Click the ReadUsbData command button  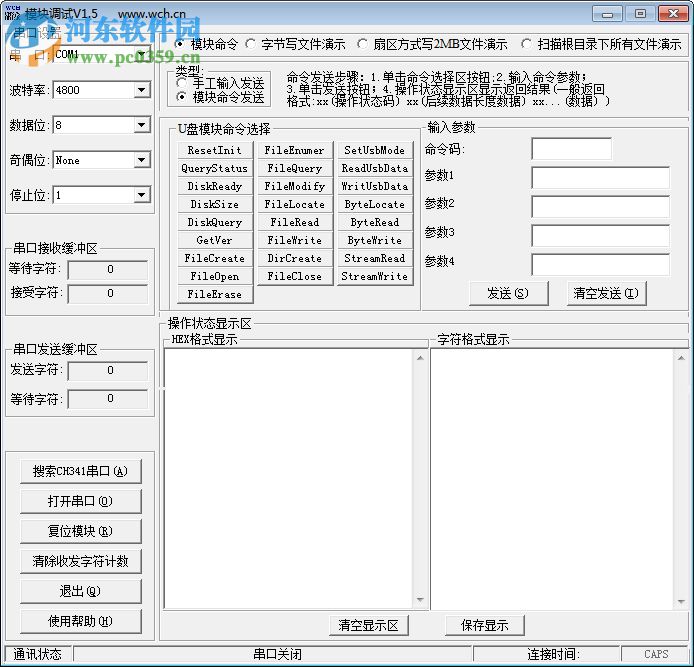click(x=375, y=168)
